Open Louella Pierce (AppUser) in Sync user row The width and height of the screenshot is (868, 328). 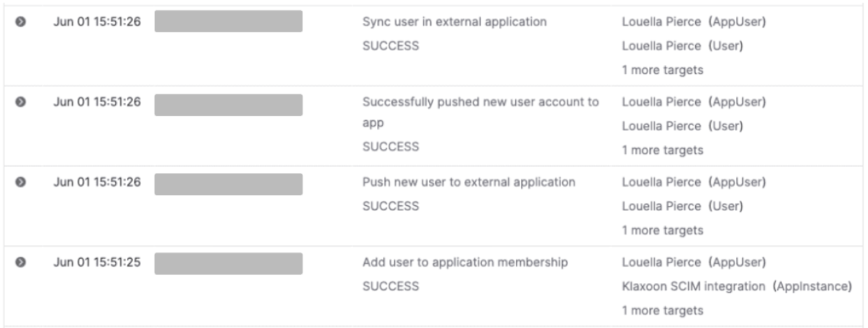point(693,22)
